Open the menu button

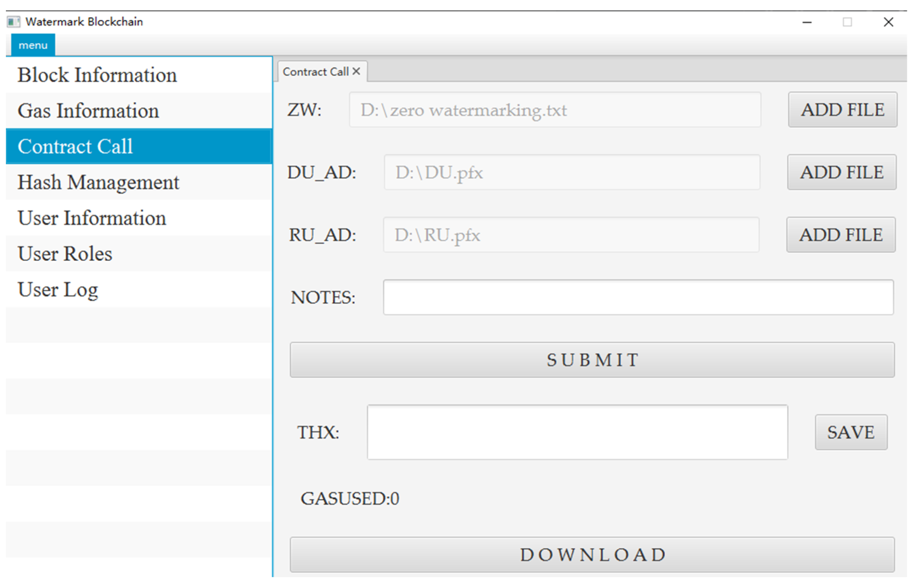pos(33,45)
